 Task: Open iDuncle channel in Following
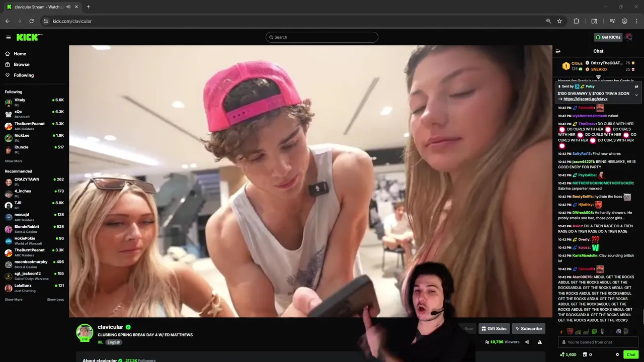[x=34, y=149]
